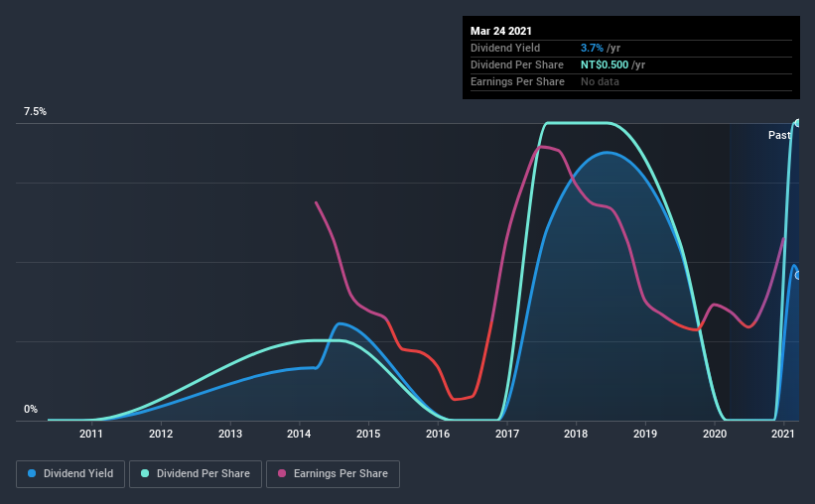The width and height of the screenshot is (815, 504).
Task: Select the 2011 label on the x-axis
Action: 91,434
